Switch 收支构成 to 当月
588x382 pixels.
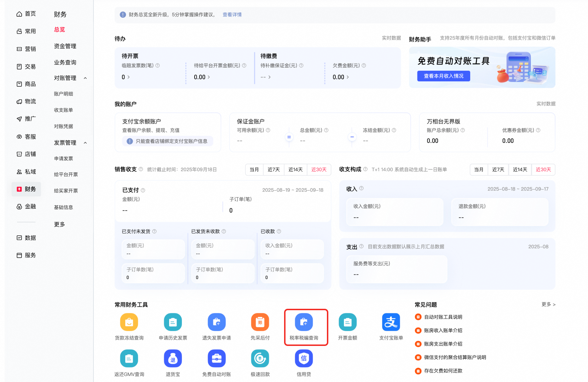tap(479, 170)
